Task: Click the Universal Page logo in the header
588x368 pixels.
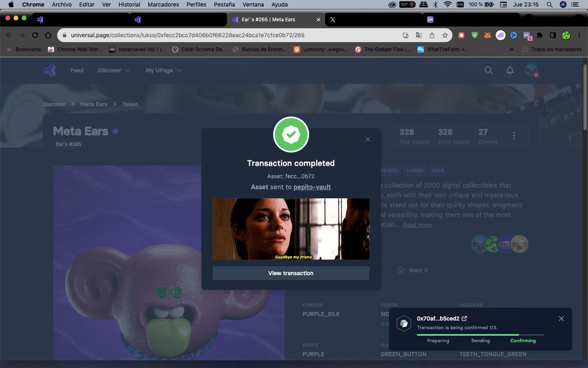Action: coord(49,70)
